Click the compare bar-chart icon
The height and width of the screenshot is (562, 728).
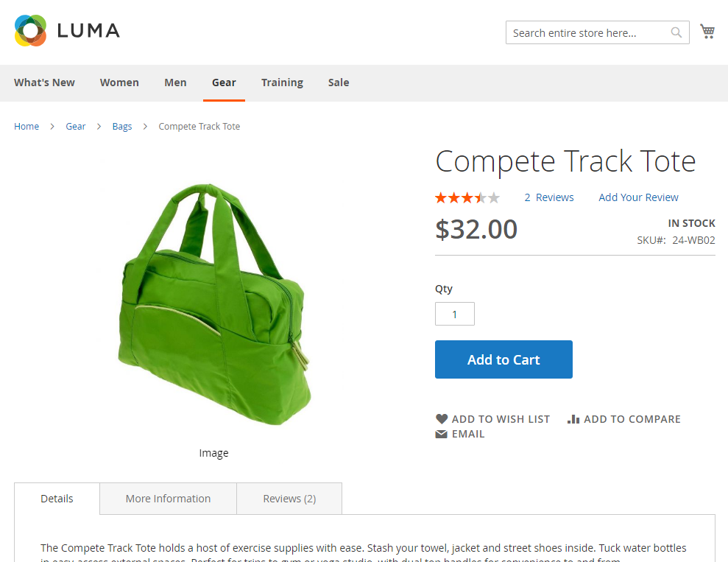(x=573, y=419)
